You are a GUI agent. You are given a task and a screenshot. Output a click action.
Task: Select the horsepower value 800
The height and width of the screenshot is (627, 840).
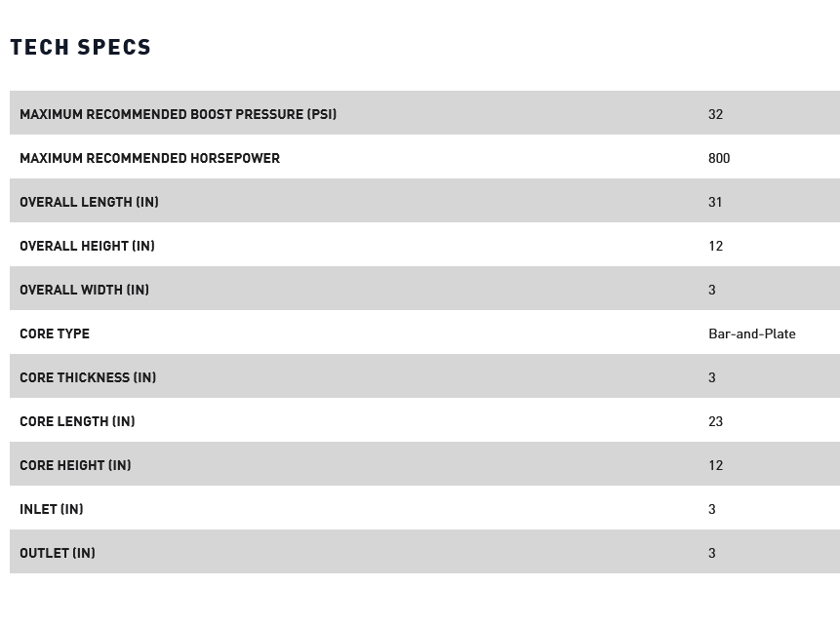[x=719, y=158]
